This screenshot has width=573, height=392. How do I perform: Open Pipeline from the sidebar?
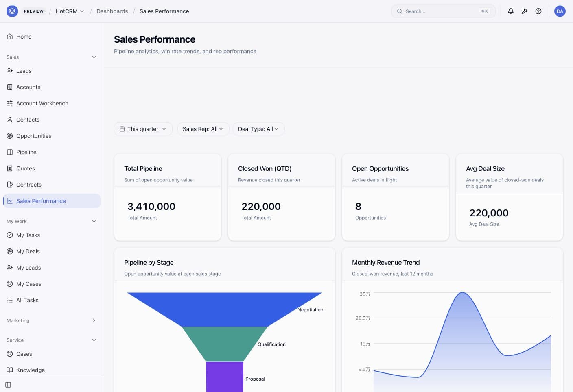52,152
